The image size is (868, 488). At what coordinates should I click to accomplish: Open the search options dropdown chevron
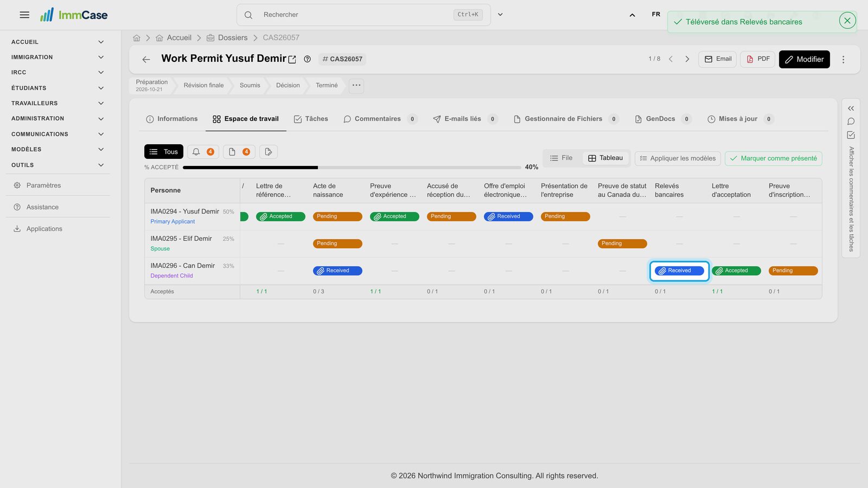pos(500,15)
